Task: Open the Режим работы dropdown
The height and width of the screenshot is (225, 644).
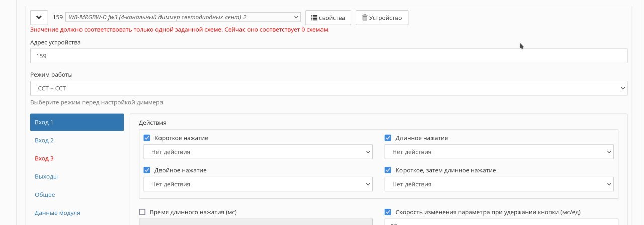Action: tap(329, 88)
